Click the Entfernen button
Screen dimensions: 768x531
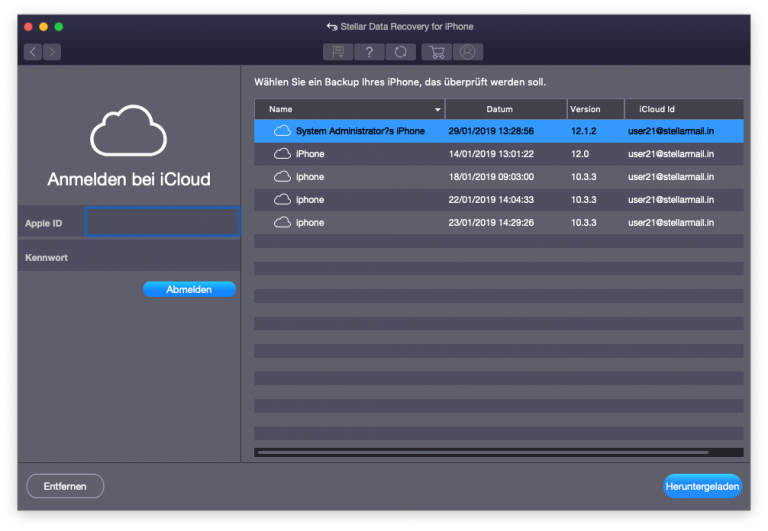(x=65, y=486)
